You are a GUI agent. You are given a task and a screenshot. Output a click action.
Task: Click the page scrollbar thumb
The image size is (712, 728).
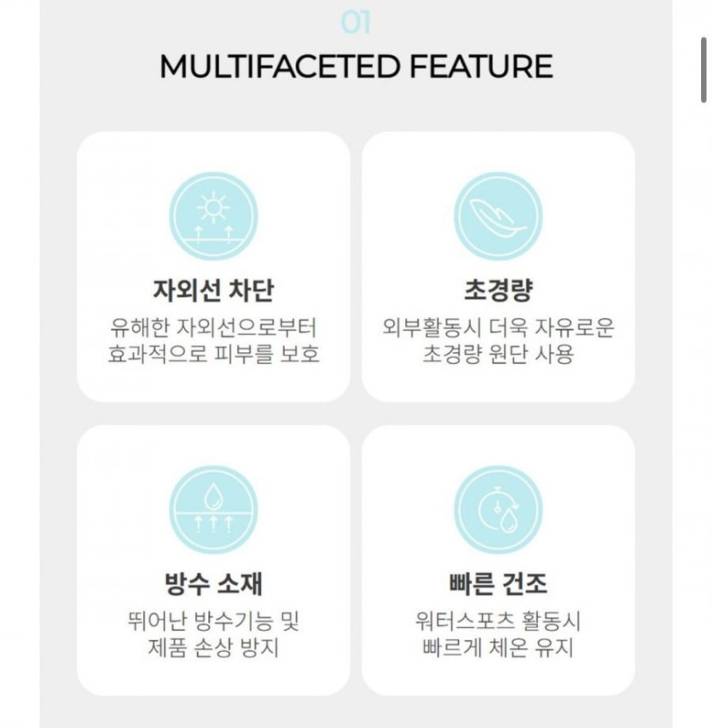tap(703, 70)
